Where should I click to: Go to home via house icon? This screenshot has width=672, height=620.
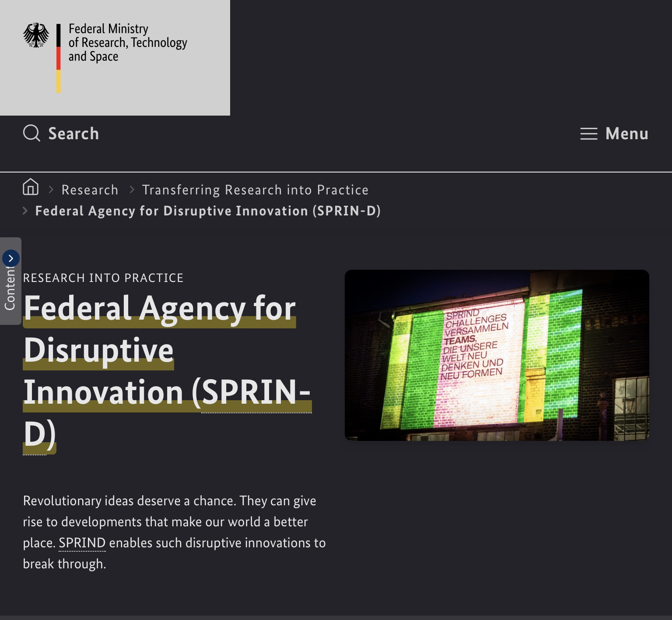click(x=31, y=187)
